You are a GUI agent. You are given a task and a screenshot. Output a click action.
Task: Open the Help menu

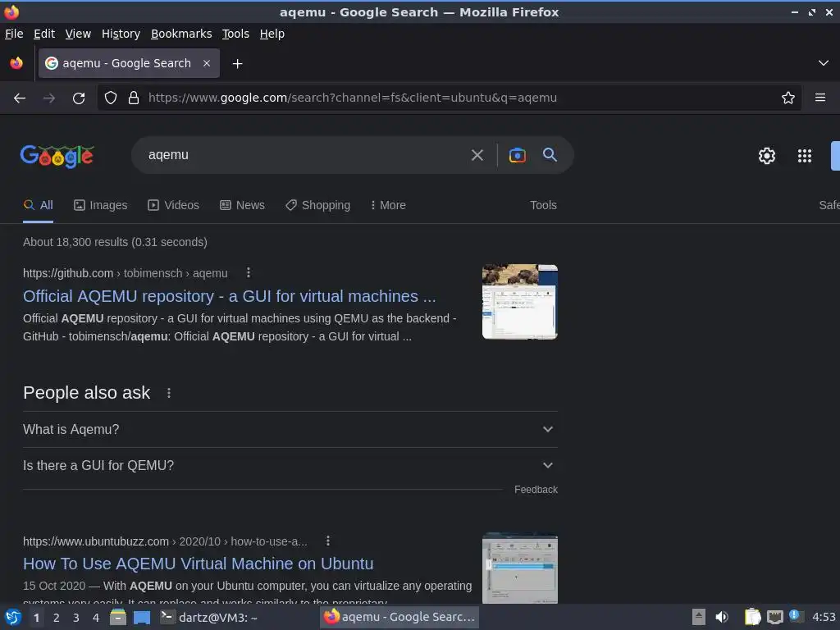coord(272,34)
